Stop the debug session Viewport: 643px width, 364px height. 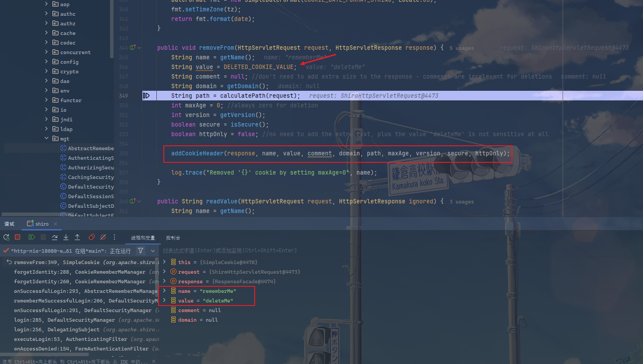(x=17, y=237)
